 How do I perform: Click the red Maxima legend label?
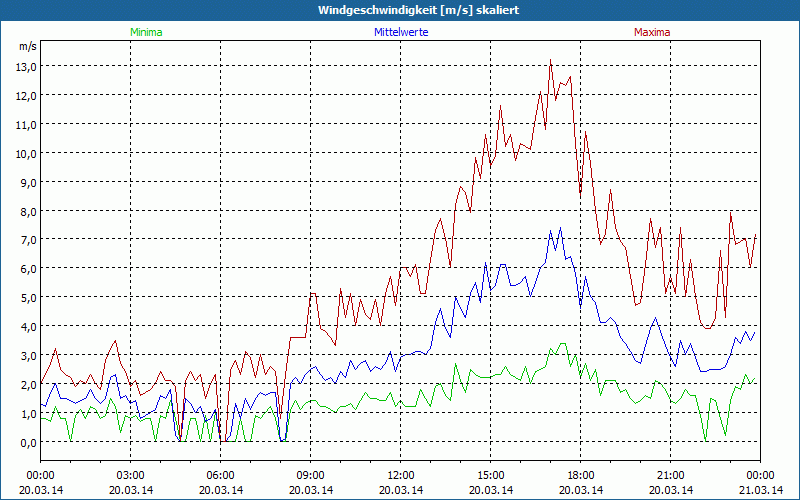[x=651, y=32]
